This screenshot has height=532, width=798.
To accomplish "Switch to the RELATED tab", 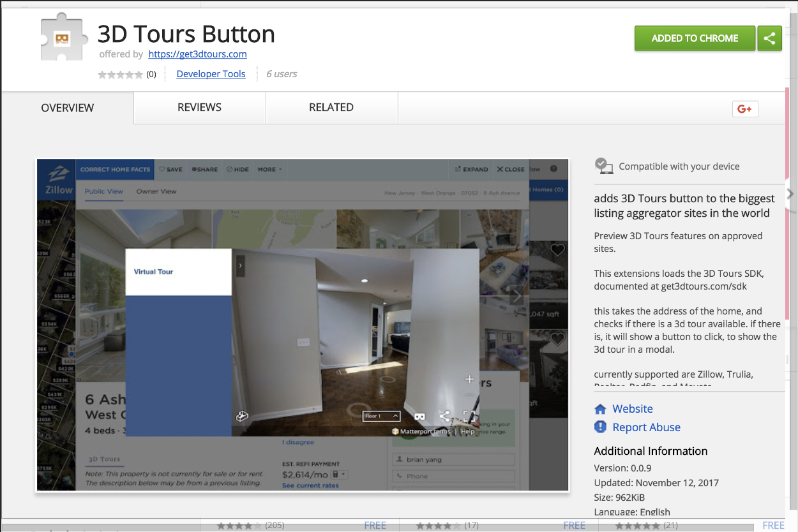I will (331, 107).
